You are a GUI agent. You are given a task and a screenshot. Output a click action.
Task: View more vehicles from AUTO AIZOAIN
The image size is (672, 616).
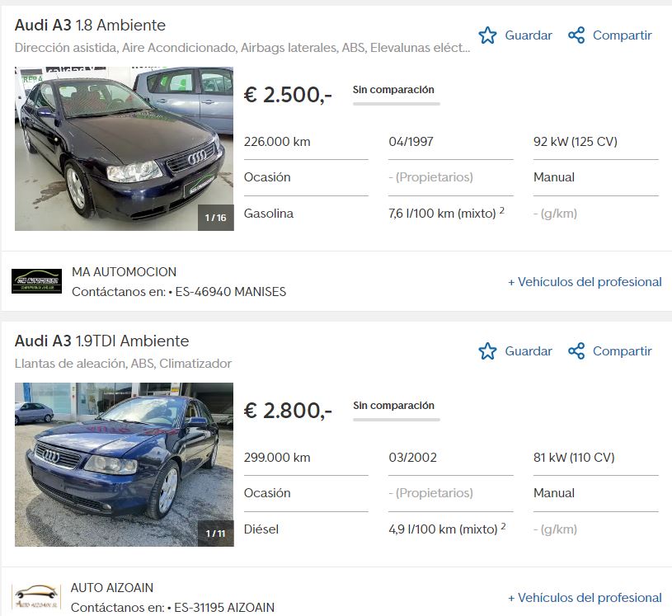(585, 598)
